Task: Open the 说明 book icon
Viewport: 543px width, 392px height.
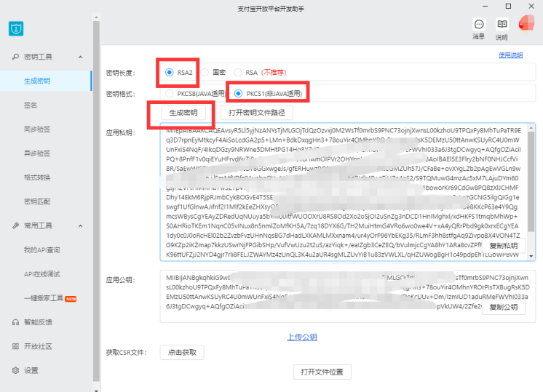Action: [502, 24]
